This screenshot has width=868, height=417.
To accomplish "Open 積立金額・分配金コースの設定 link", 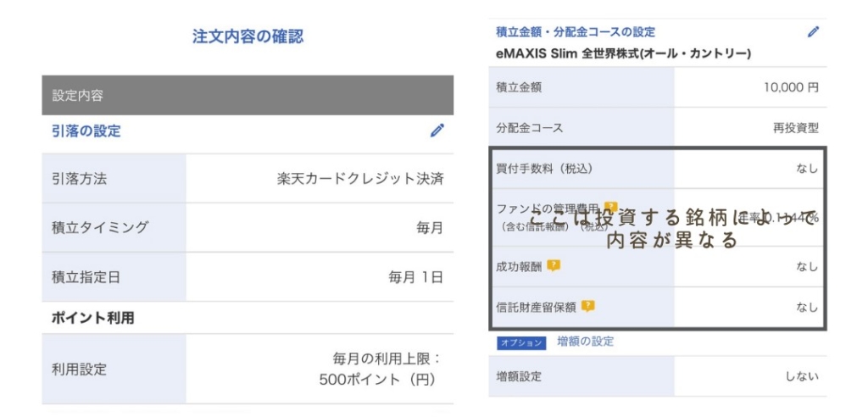I will [x=576, y=32].
